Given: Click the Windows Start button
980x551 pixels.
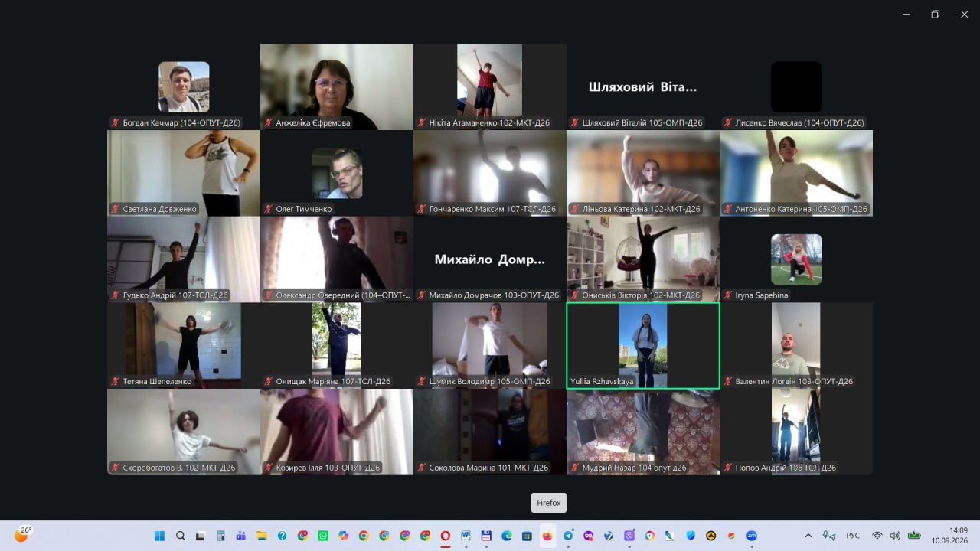Looking at the screenshot, I should tap(160, 536).
